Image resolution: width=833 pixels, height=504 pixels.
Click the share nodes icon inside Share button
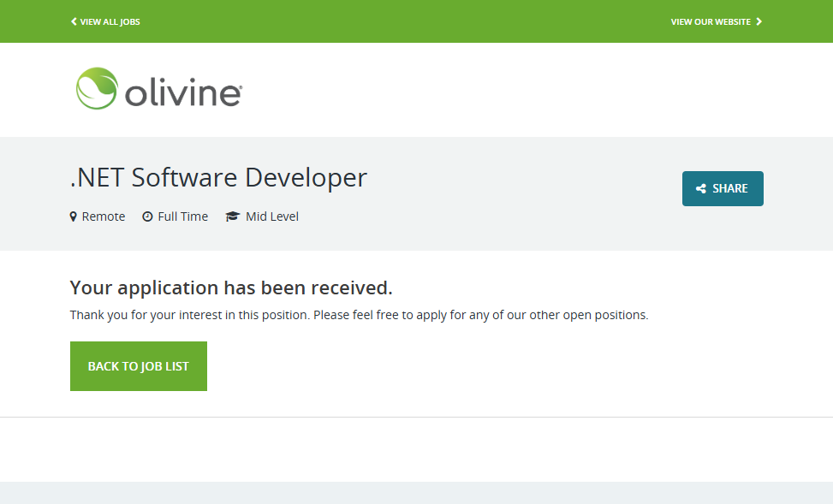click(701, 189)
